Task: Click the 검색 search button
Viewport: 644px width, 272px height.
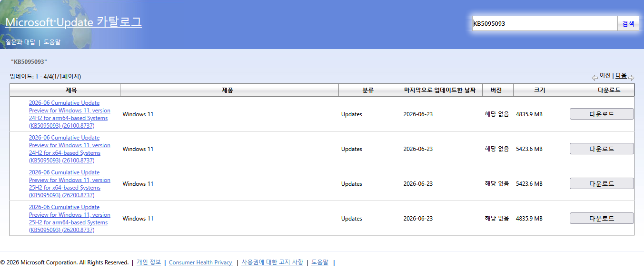Action: (x=628, y=23)
